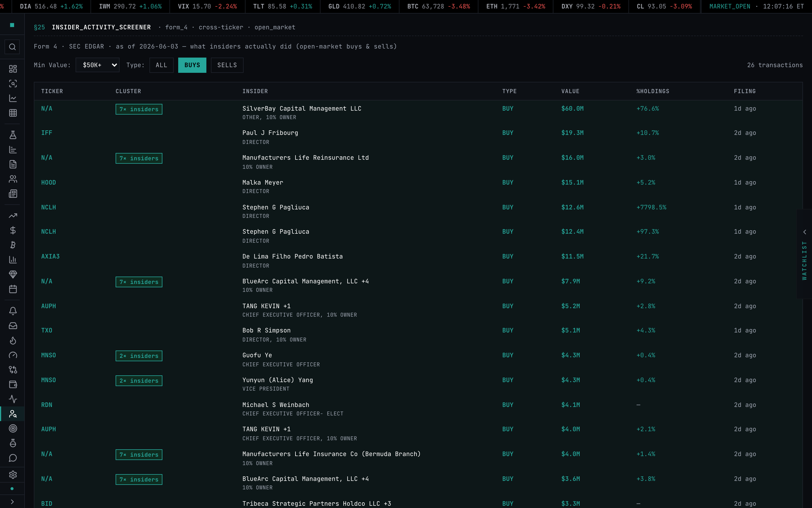Screen dimensions: 812x508
Task: Expand the WATCHLIST side panel
Action: 804,254
